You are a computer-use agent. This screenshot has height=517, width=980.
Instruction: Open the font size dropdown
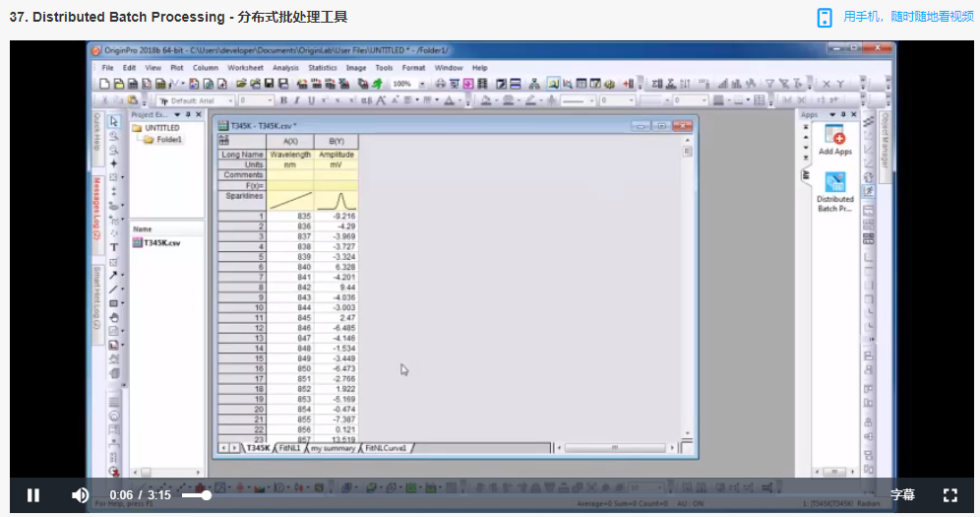270,100
